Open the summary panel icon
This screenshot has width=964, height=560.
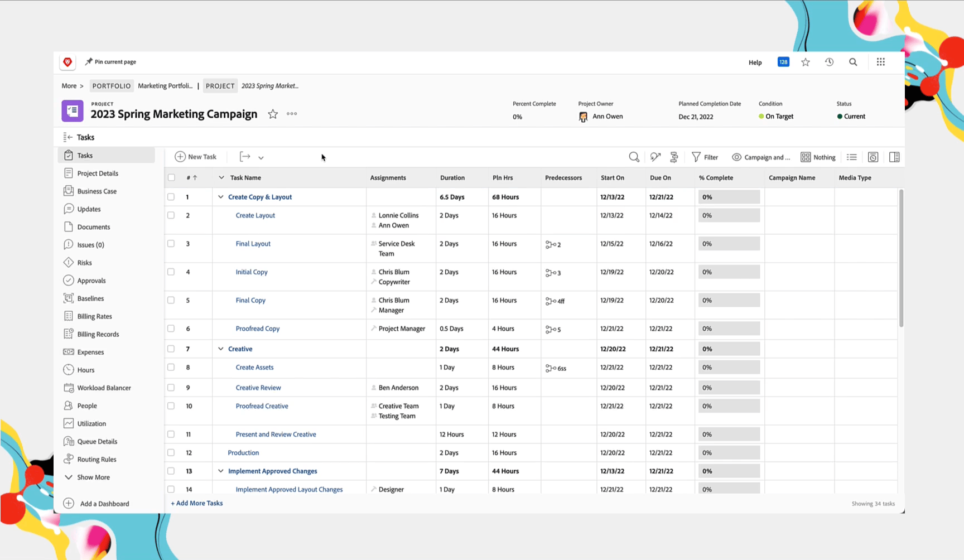894,157
